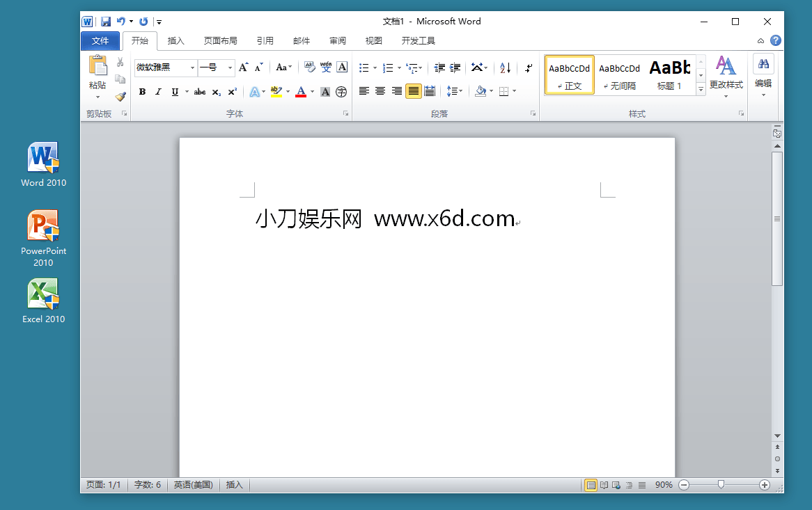Expand the line spacing dropdown
The image size is (812, 510).
tap(460, 91)
